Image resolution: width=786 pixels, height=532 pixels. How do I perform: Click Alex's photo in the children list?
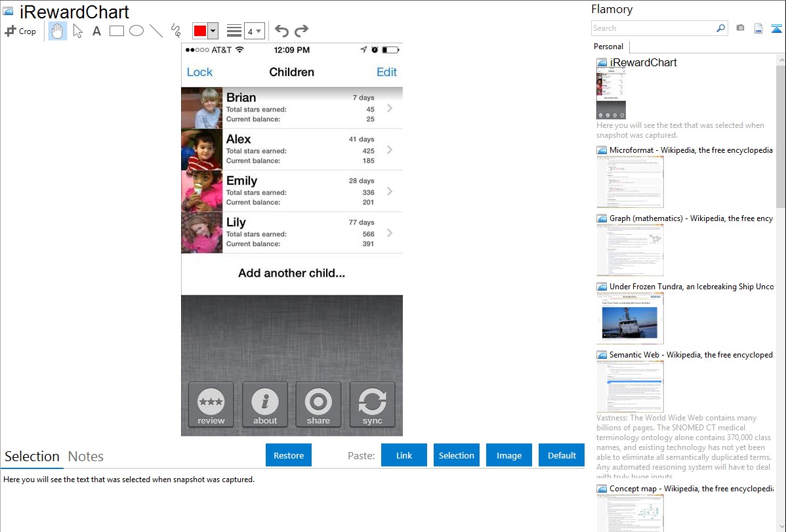tap(201, 150)
